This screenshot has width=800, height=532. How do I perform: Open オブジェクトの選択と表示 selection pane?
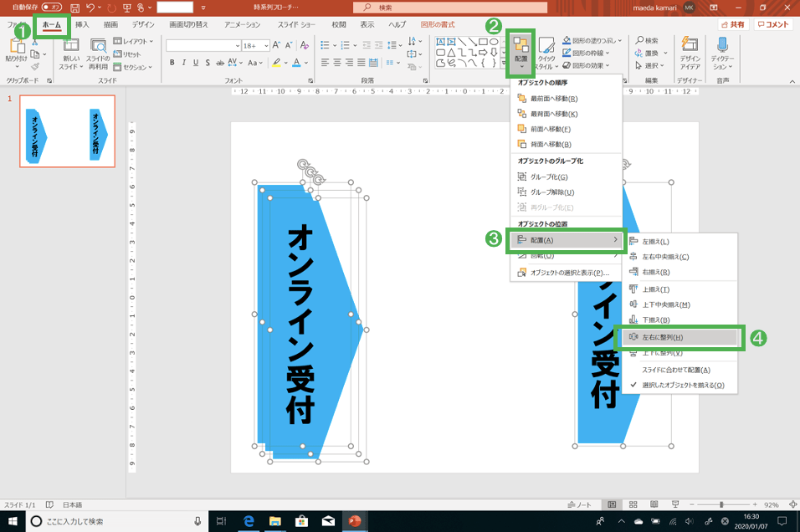click(567, 273)
